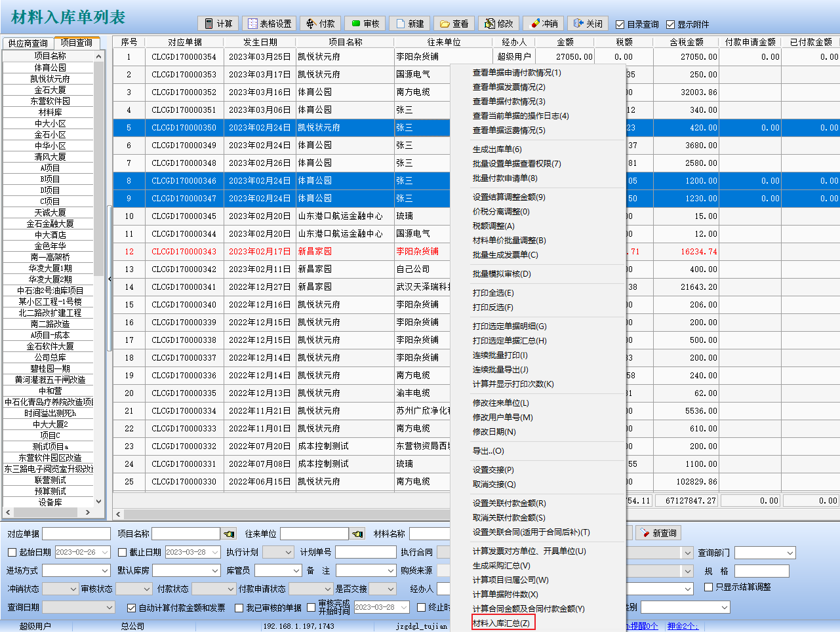Toggle the 显示附件 checkbox
Screen dimensions: 840x632
pos(670,25)
